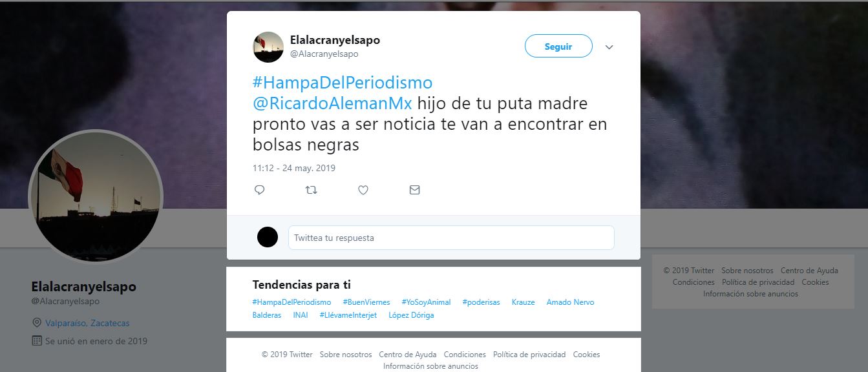Select the #BuenViernes trending topic
The image size is (868, 372).
tap(366, 302)
